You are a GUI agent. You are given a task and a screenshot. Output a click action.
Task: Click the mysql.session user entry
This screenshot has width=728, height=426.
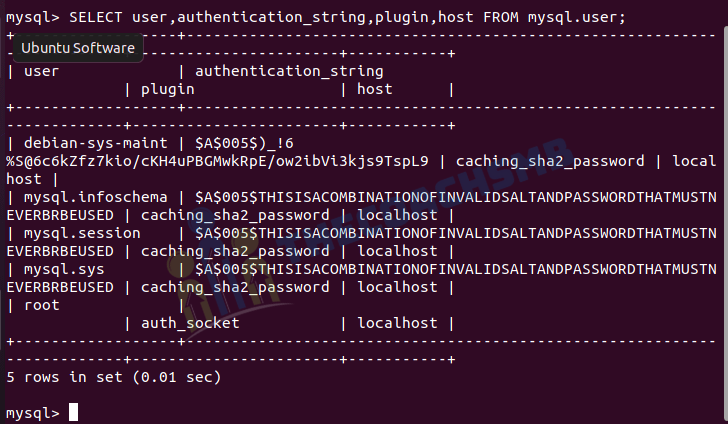[x=82, y=233]
